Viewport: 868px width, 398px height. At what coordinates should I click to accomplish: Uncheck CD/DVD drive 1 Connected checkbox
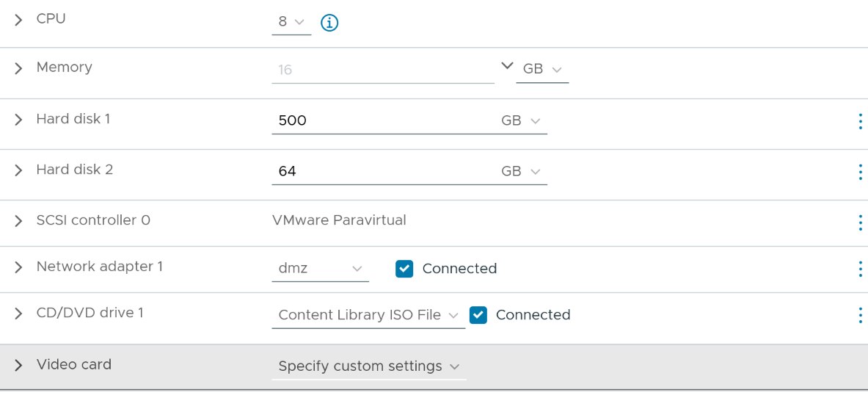click(x=478, y=315)
